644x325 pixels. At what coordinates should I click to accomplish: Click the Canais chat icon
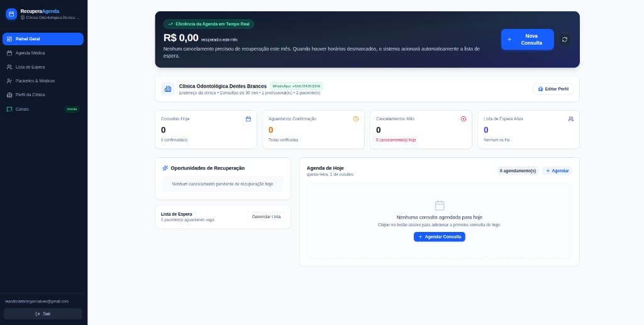click(x=9, y=109)
